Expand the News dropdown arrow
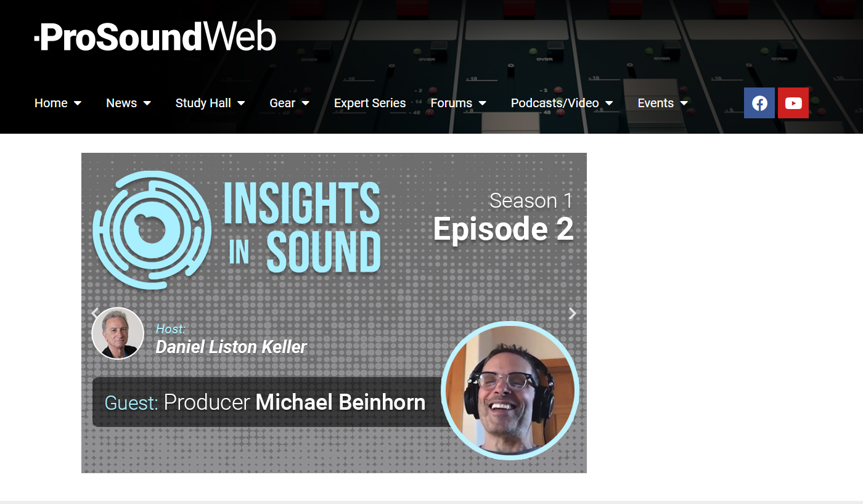 147,104
